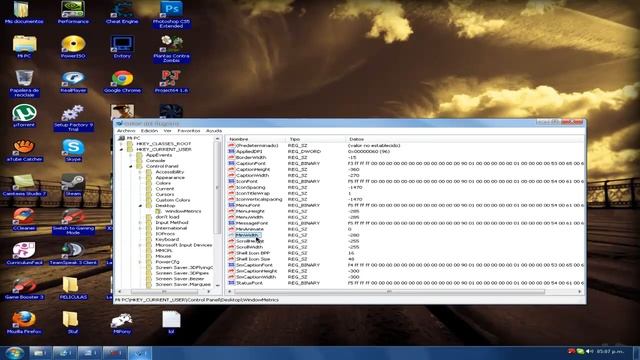This screenshot has height=360, width=640.
Task: Open the Ayuda menu
Action: (x=213, y=131)
